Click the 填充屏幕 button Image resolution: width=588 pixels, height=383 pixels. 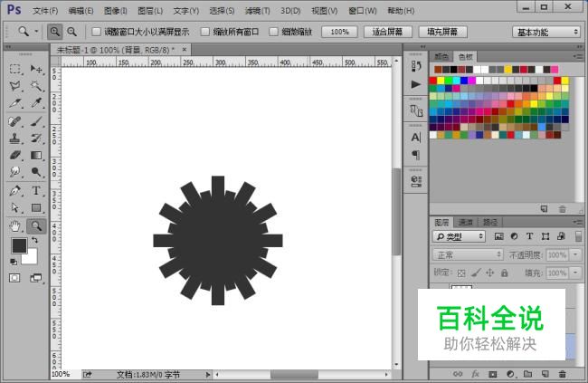[442, 32]
